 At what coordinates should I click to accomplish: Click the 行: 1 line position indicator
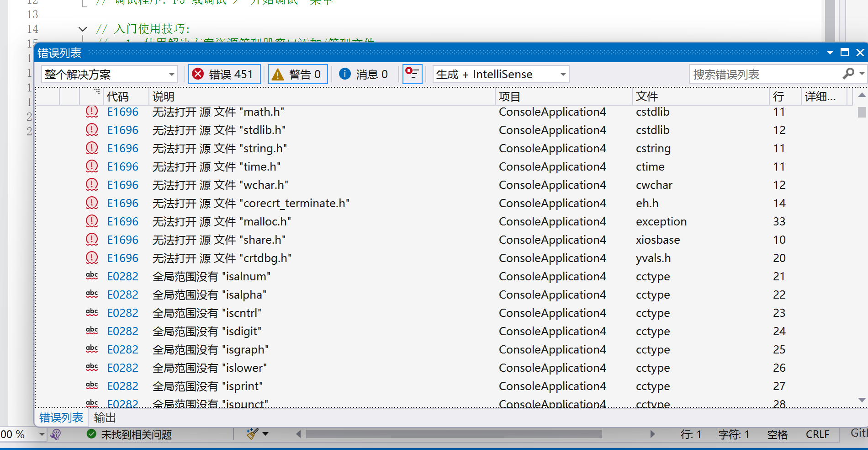click(691, 434)
